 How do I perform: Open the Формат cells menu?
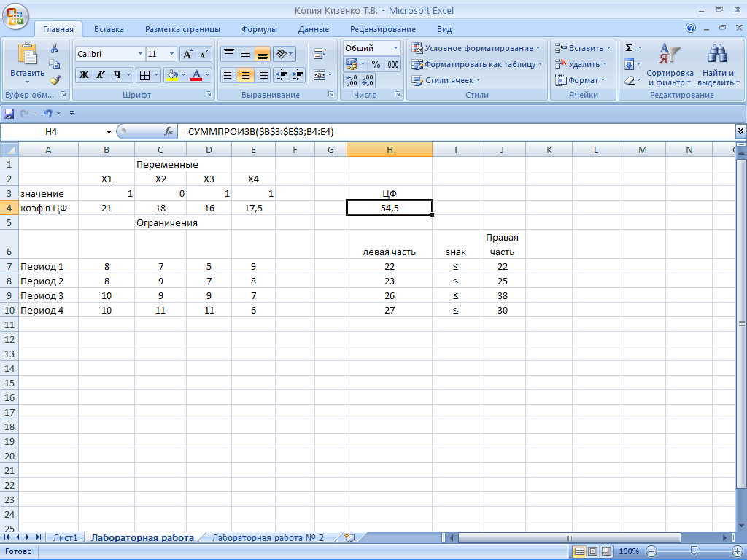coord(580,80)
